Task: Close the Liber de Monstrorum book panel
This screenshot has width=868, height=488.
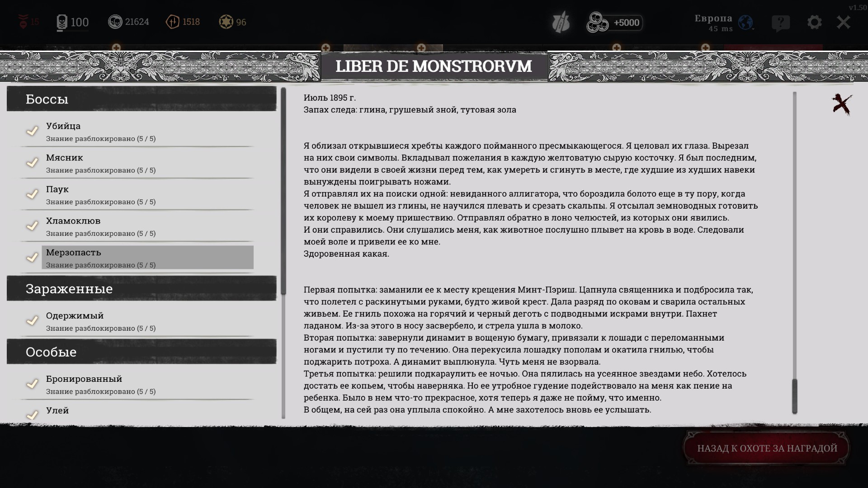Action: 842,104
